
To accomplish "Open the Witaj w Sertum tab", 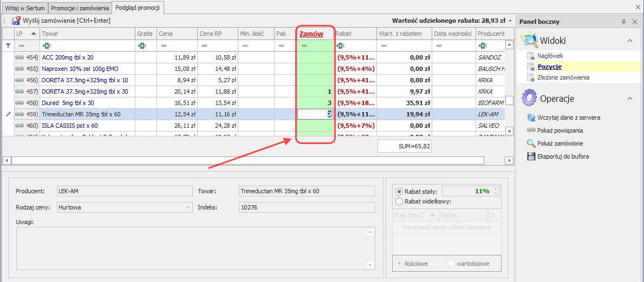I will pos(25,8).
